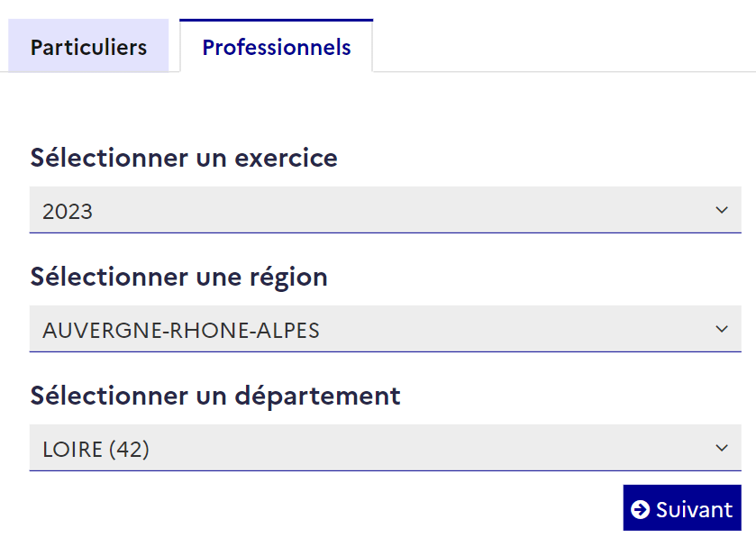
Task: Click the middle of the région select field
Action: 386,329
